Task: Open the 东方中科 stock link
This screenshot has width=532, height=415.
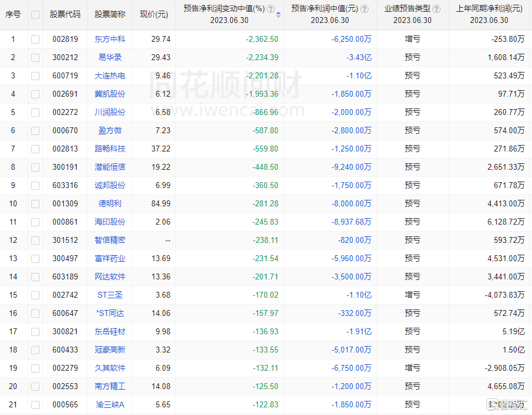Action: [110, 39]
